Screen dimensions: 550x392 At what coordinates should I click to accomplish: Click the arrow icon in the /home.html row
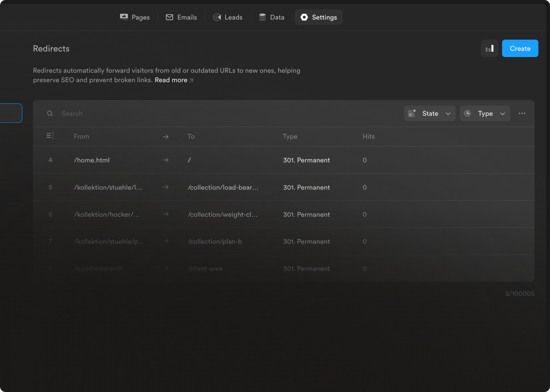[165, 160]
